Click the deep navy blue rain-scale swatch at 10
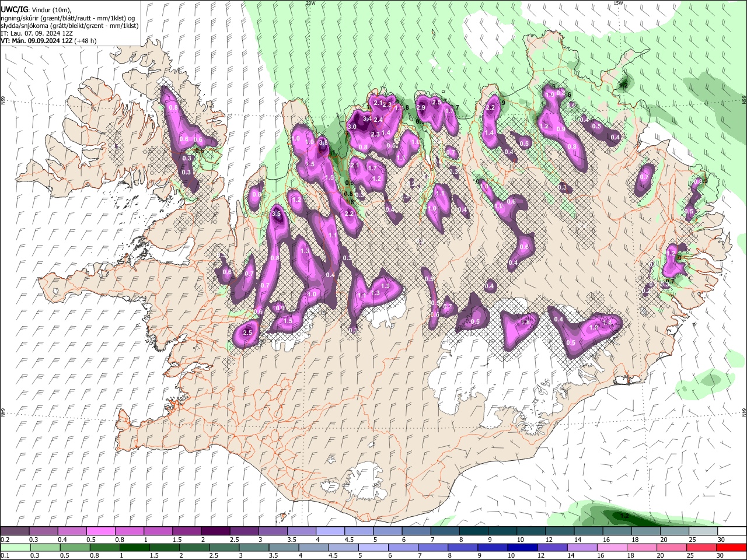This screenshot has height=560, width=747. (522, 547)
